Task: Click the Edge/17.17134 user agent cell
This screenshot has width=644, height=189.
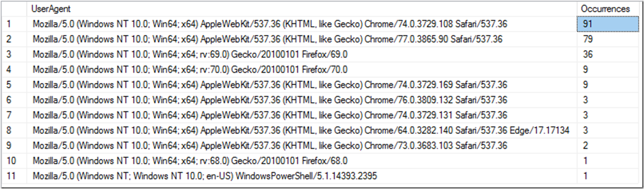Action: (x=301, y=131)
